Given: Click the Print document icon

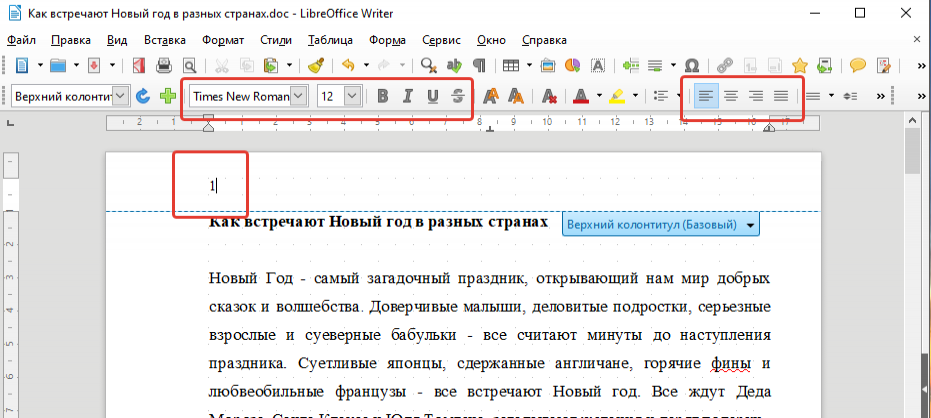Looking at the screenshot, I should pyautogui.click(x=164, y=66).
